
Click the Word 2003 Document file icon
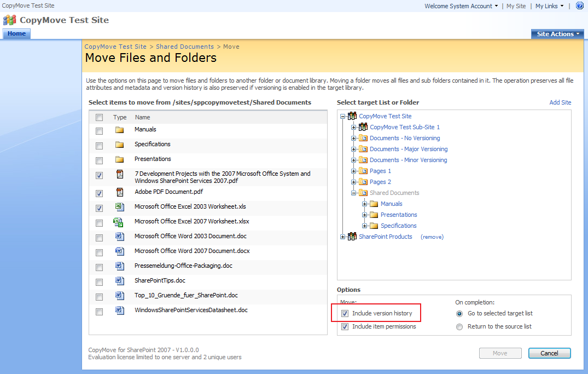coord(120,237)
